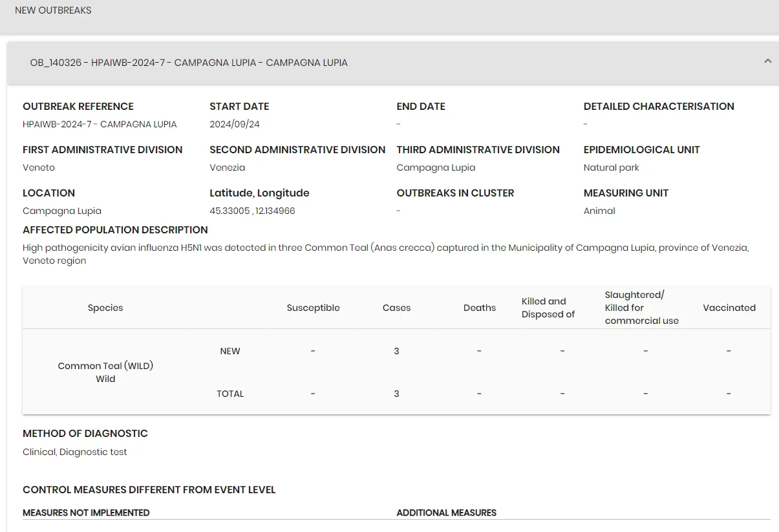Click the Species column header

tap(105, 308)
